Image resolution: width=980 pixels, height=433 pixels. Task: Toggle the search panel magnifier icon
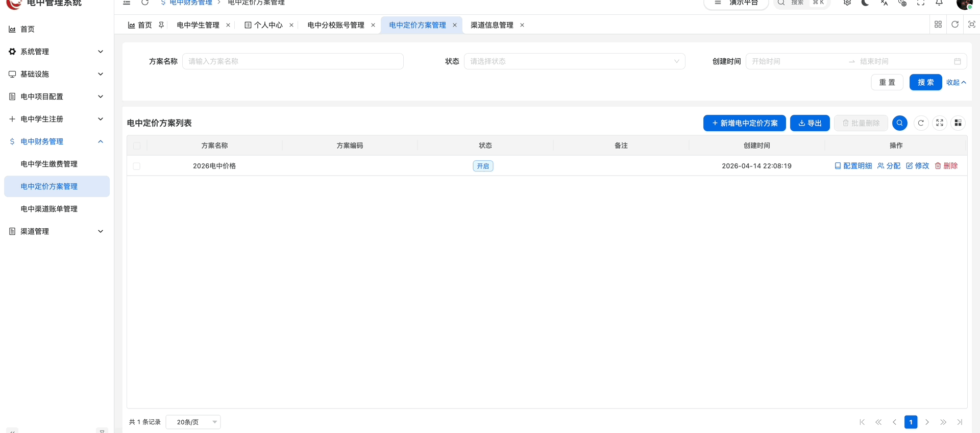pos(900,123)
